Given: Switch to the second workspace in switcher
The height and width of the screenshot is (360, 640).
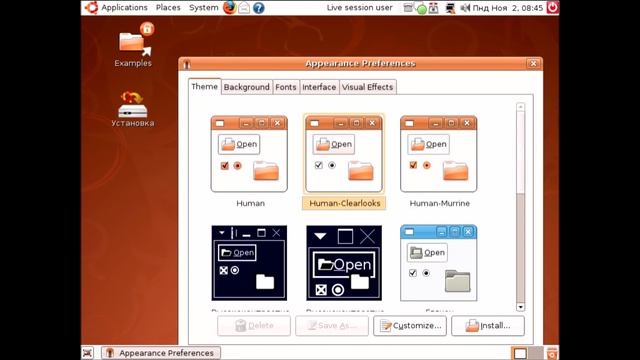Looking at the screenshot, I should (x=536, y=353).
